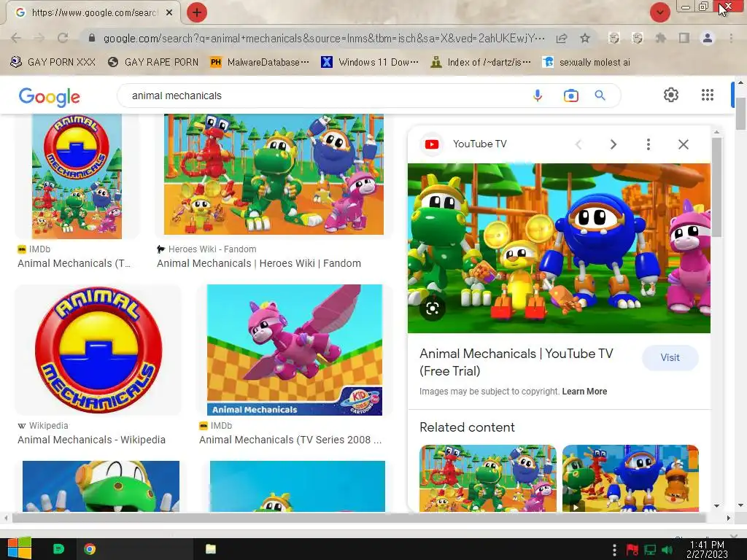Open the first Related content thumbnail
Screen dimensions: 747x560
[488, 478]
